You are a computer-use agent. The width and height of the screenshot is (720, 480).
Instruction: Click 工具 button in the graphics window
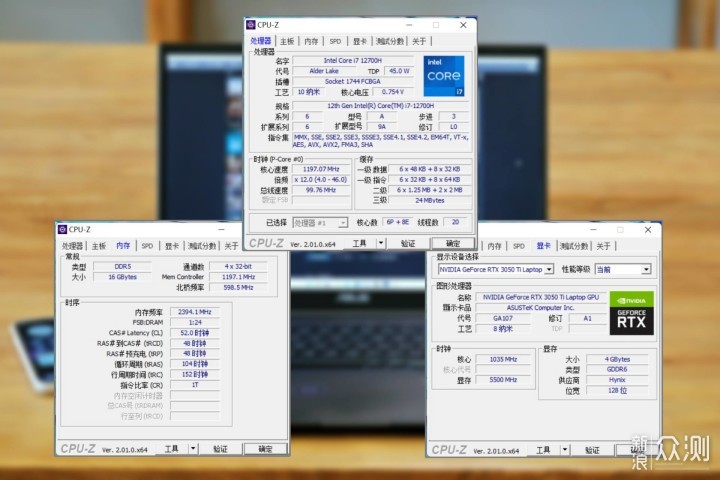point(543,450)
